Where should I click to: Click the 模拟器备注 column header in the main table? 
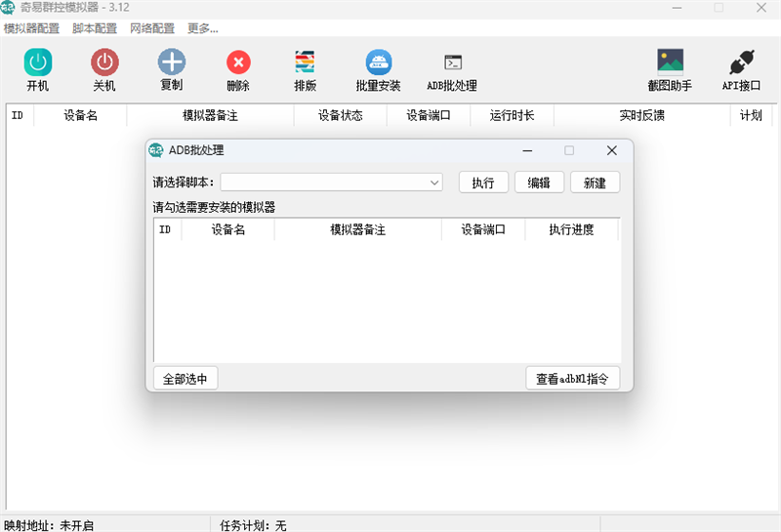point(210,115)
